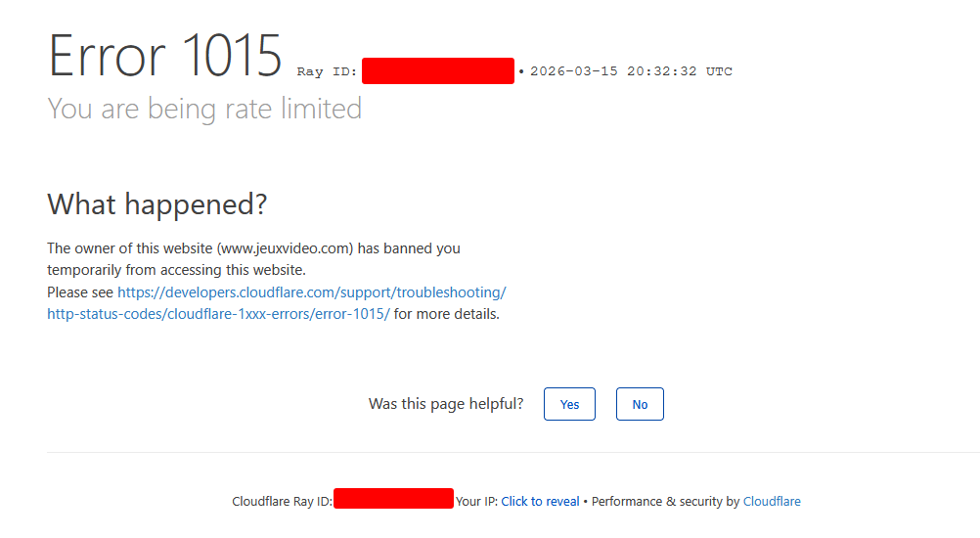Click the "Ray ID:" label near the title

[327, 72]
